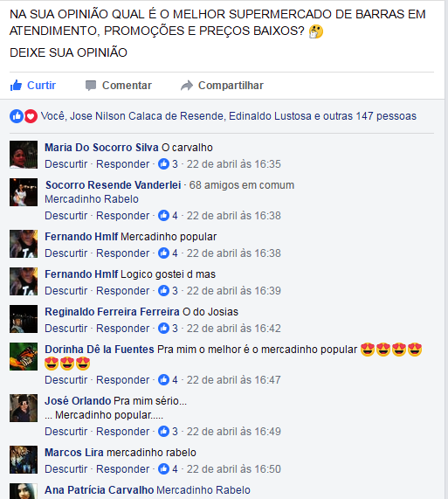Reply to Fernando Hmlf's 'Mercadinho popular' comment
The image size is (448, 499).
point(123,253)
